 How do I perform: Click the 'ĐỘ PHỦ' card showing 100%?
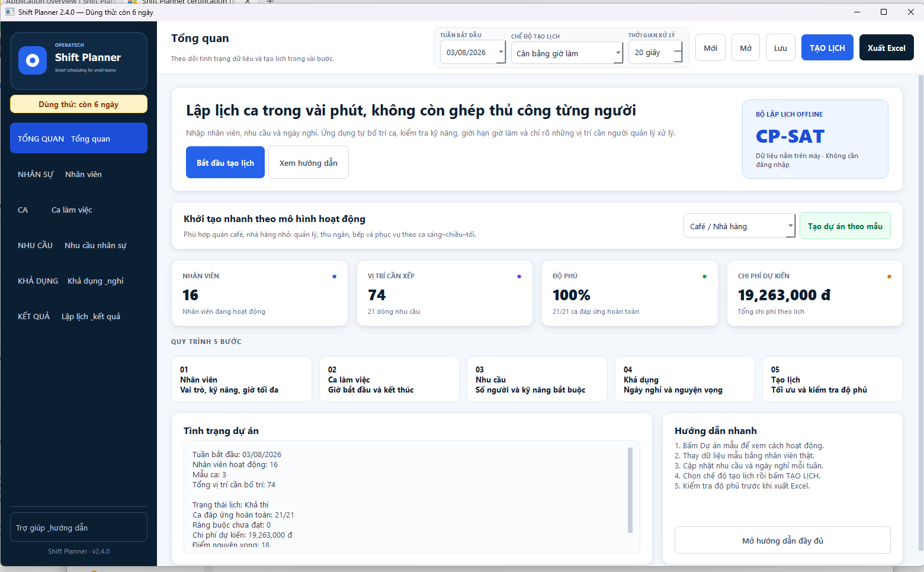630,293
